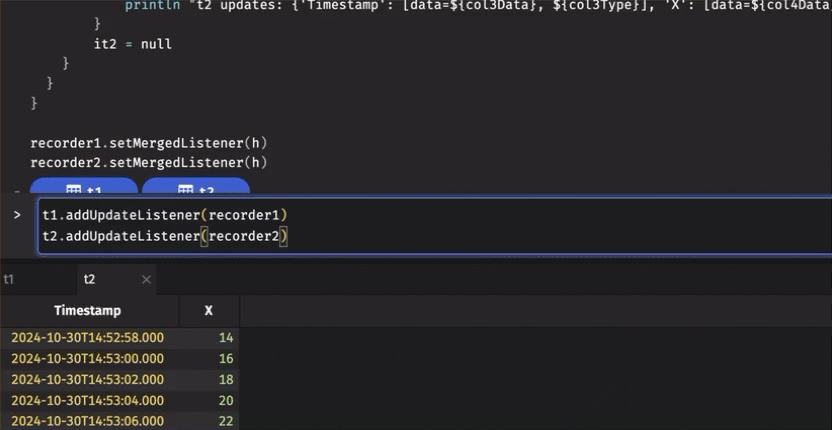832x430 pixels.
Task: Click the t1 table button above the console
Action: point(84,189)
